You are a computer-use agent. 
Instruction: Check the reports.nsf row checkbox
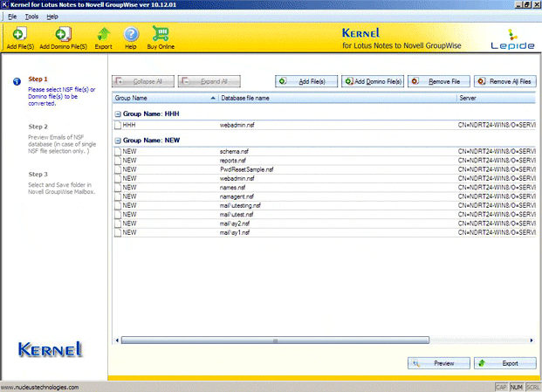point(118,161)
